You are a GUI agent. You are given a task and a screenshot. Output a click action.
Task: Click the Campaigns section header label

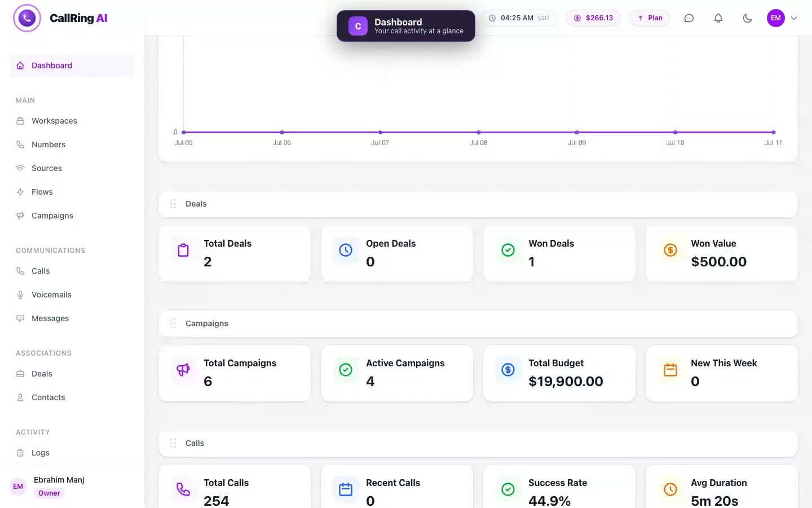point(207,323)
